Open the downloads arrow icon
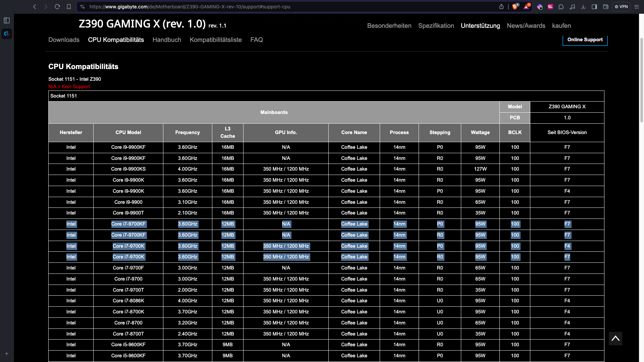 pos(583,7)
